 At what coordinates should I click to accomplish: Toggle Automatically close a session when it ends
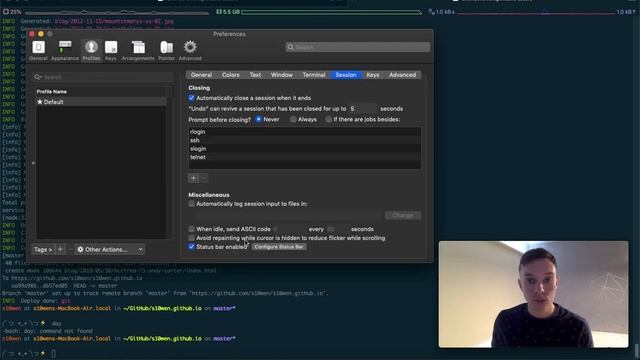click(x=191, y=98)
